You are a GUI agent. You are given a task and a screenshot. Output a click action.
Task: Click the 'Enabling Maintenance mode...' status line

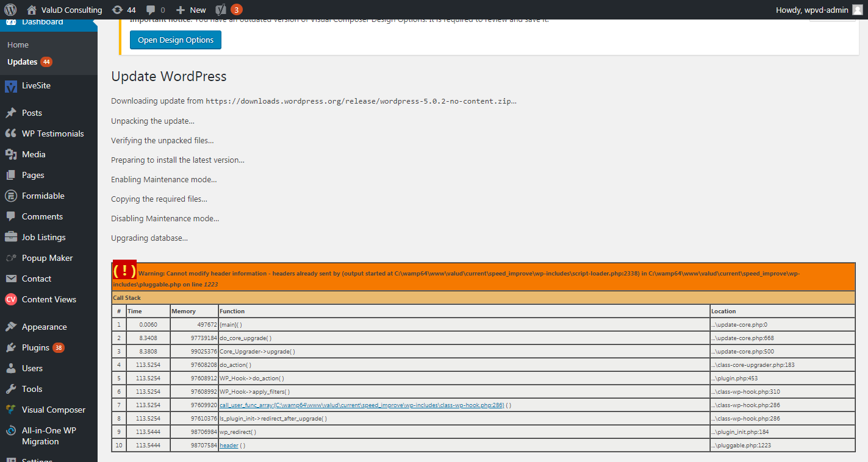click(164, 180)
